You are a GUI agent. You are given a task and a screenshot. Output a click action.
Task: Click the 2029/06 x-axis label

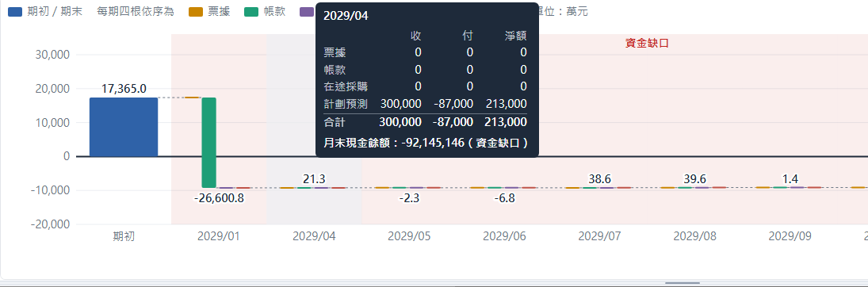click(504, 236)
